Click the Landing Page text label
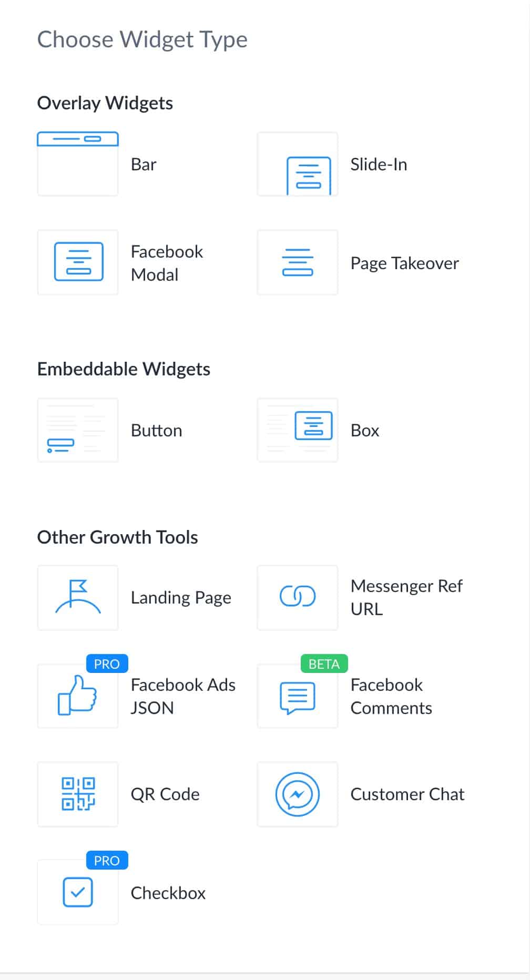 coord(181,598)
